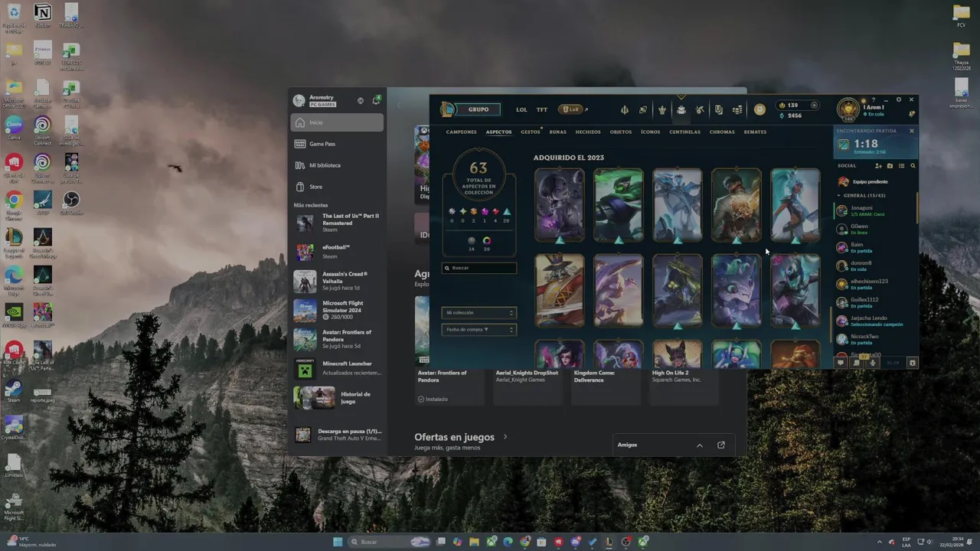Toggle the microphone icon in League bottom bar
Screen dimensions: 980x551
(x=872, y=363)
